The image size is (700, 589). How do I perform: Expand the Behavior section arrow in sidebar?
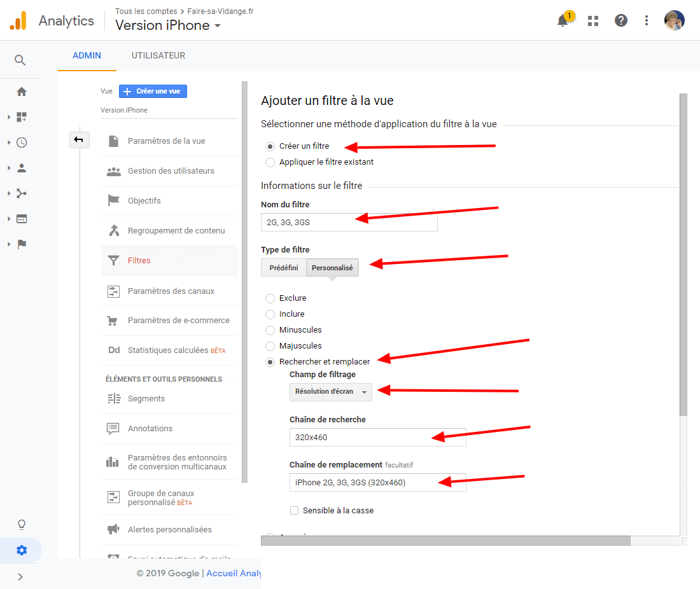[x=9, y=219]
